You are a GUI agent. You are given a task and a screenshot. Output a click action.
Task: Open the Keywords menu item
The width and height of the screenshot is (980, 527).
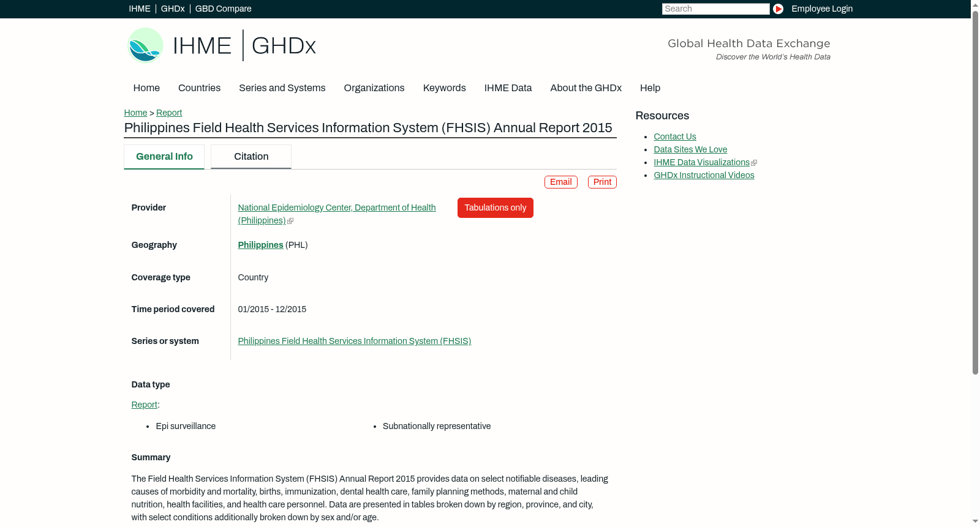point(445,88)
